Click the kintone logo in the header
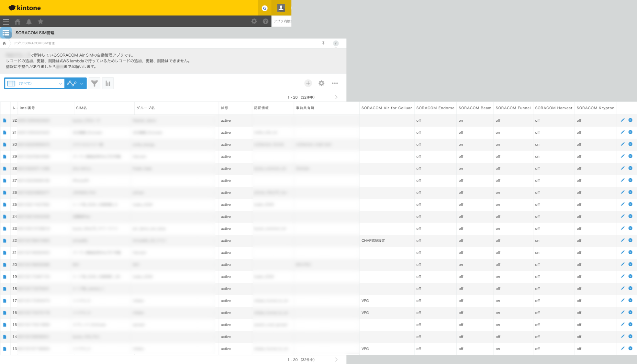This screenshot has width=637, height=364. click(24, 8)
